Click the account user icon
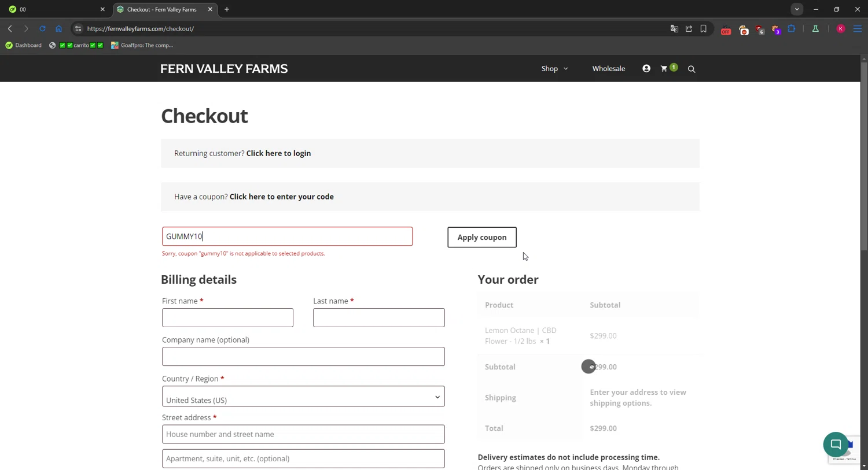The height and width of the screenshot is (470, 868). click(x=646, y=69)
